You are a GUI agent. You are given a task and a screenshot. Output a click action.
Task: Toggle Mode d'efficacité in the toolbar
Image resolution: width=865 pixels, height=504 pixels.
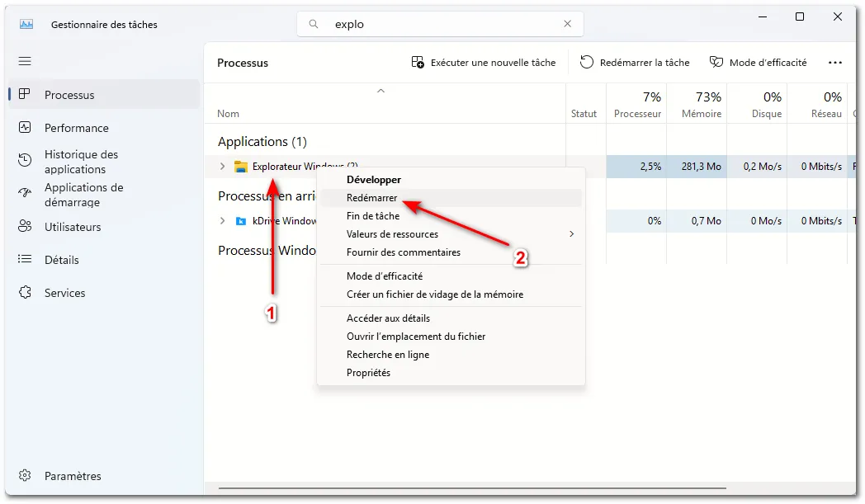pyautogui.click(x=758, y=63)
